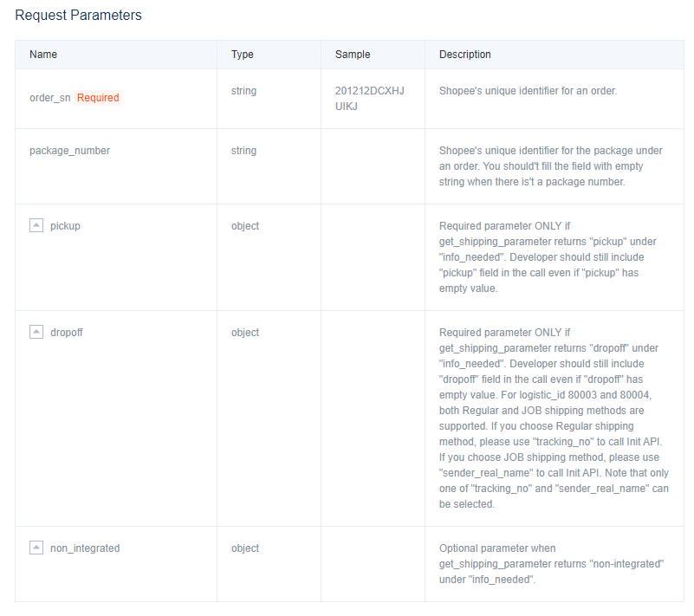
Task: Click the non_integrated description text
Action: click(x=551, y=564)
